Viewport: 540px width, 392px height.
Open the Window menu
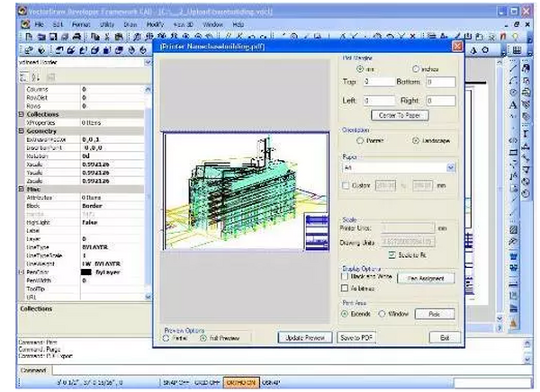click(x=212, y=24)
